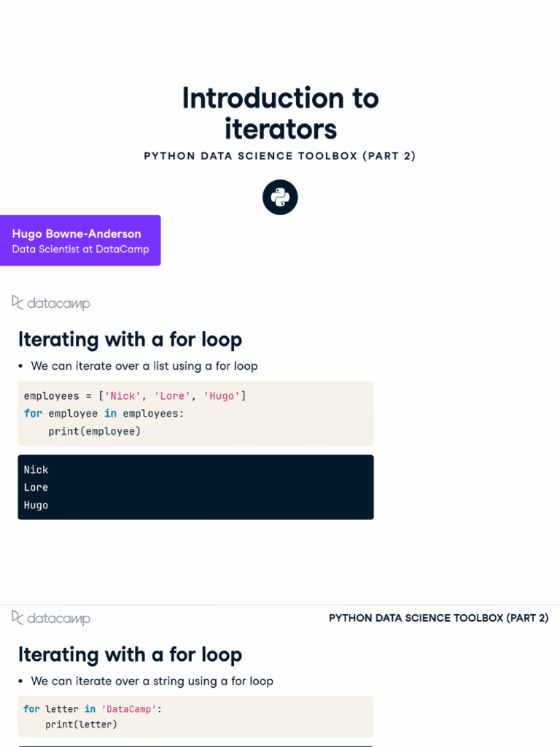The image size is (560, 747).
Task: Click the centered 'Python Data Science Toolbox' subtitle under the title
Action: point(280,156)
